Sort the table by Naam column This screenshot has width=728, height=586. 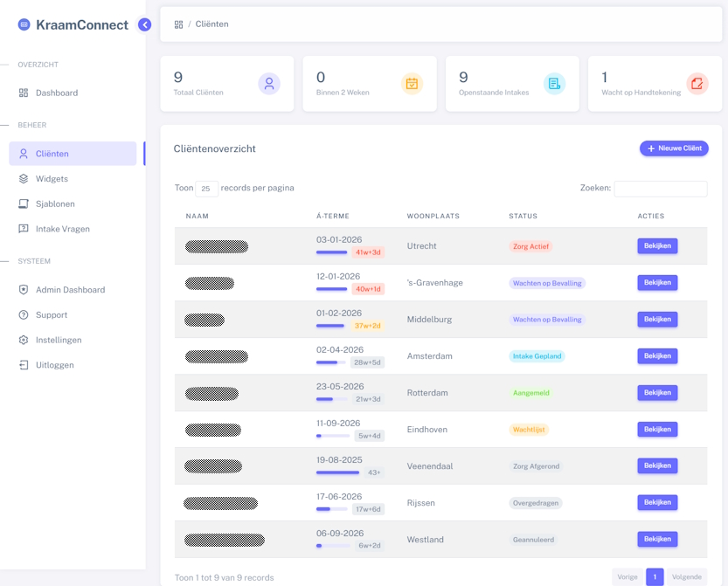(x=198, y=216)
